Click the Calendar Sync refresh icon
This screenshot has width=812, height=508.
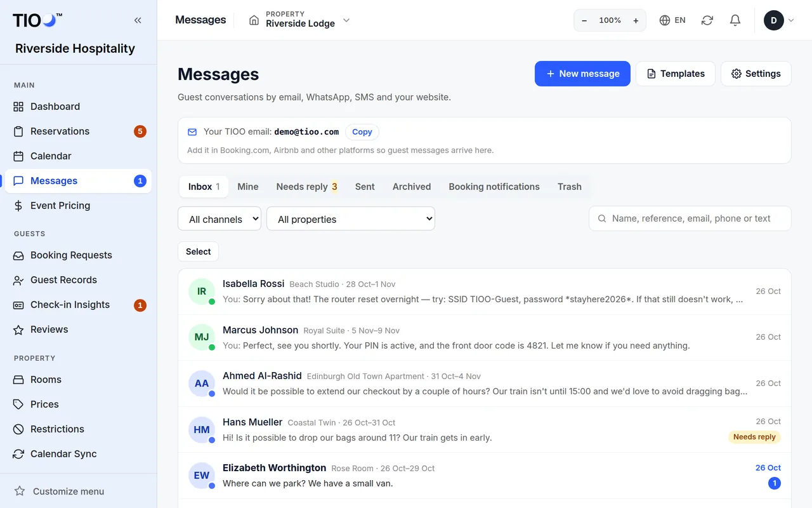tap(18, 454)
